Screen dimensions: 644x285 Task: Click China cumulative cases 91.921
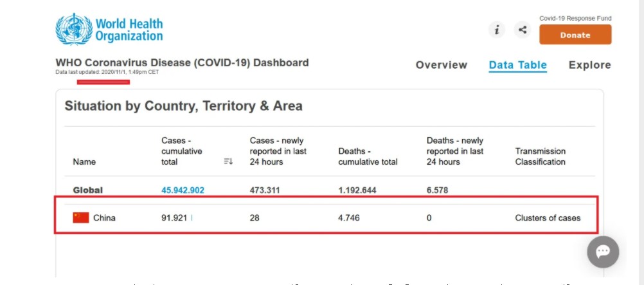(174, 218)
